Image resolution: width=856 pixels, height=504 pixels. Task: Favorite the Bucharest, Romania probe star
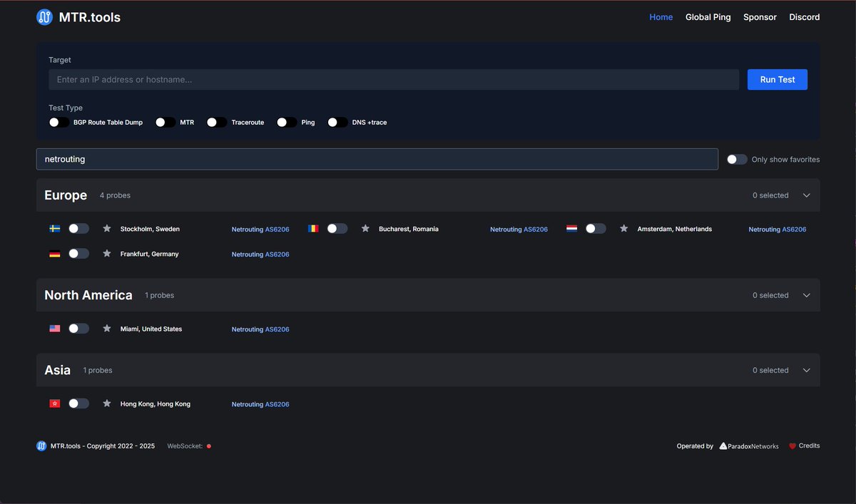click(365, 229)
